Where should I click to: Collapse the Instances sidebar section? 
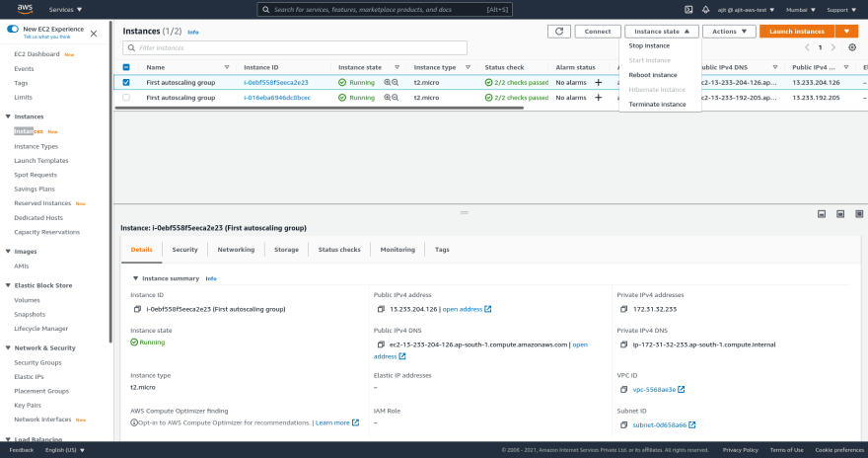pos(8,116)
